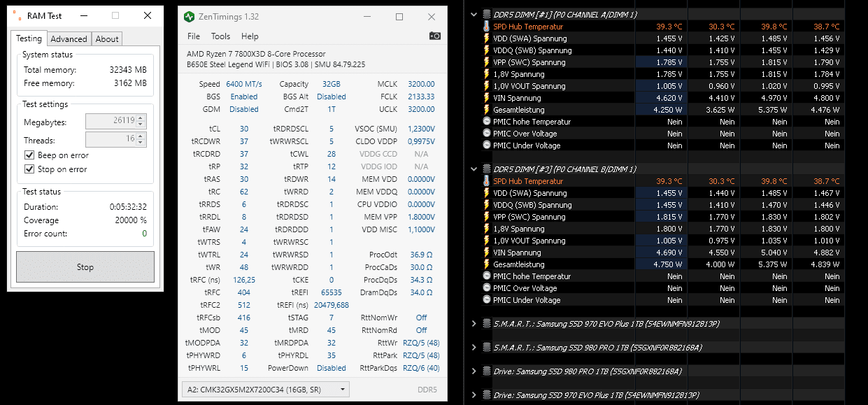
Task: Toggle the Stop on error checkbox
Action: point(29,169)
